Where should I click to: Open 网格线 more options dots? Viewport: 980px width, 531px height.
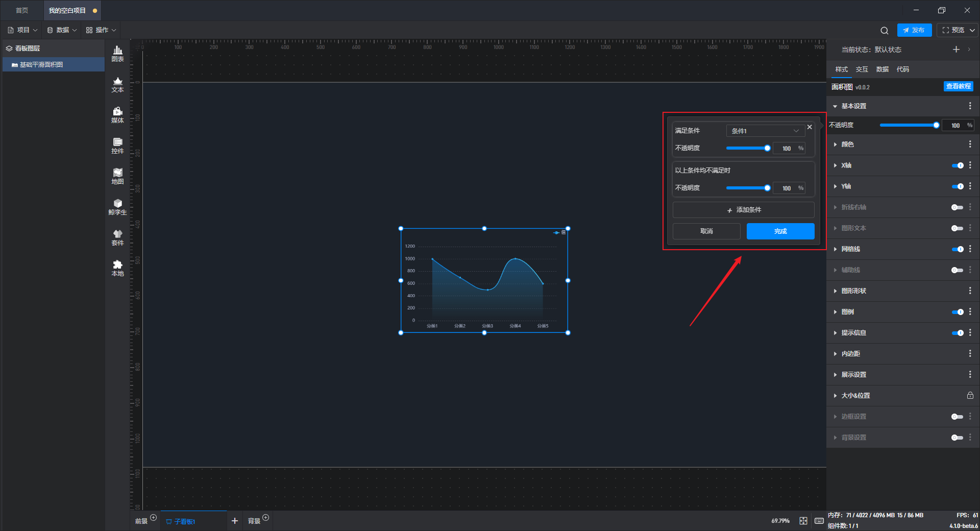[970, 249]
